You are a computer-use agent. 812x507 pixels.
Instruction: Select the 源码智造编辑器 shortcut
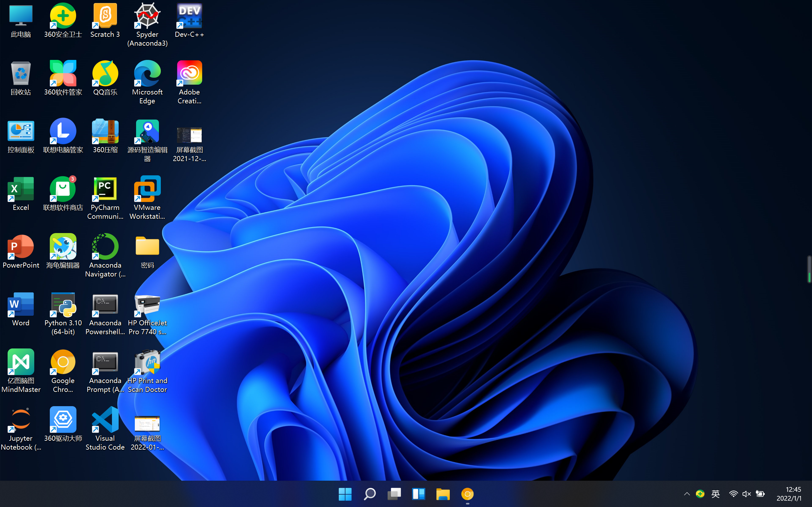coord(147,141)
